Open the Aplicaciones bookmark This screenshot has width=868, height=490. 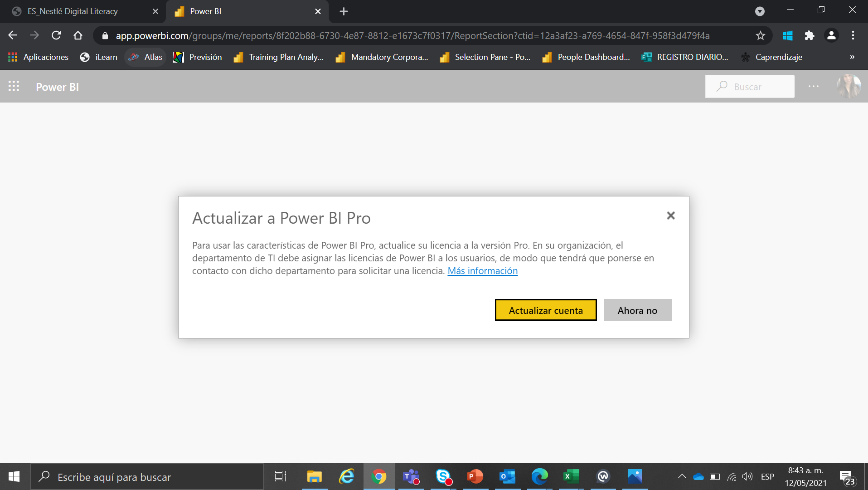[x=39, y=57]
